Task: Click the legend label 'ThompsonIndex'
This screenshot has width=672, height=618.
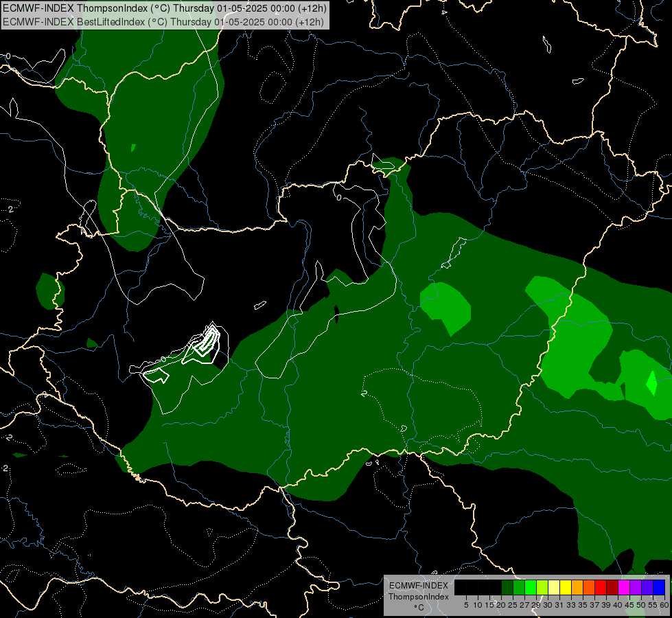Action: [x=419, y=597]
